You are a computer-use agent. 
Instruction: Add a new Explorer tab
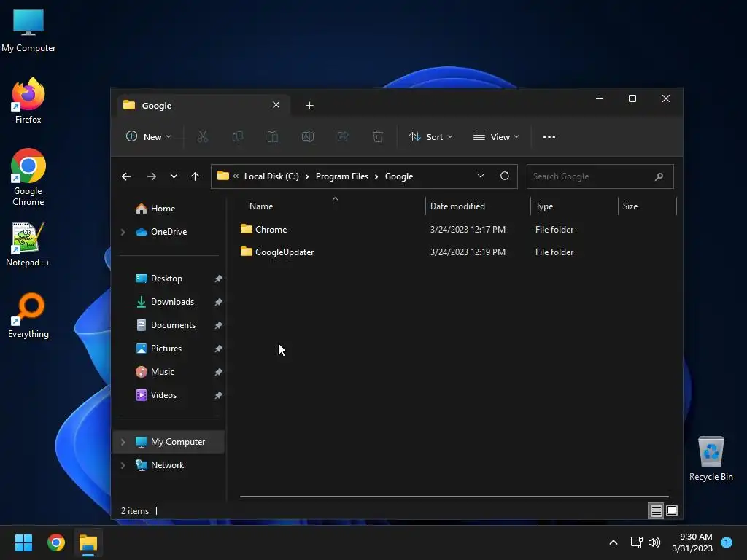(309, 105)
